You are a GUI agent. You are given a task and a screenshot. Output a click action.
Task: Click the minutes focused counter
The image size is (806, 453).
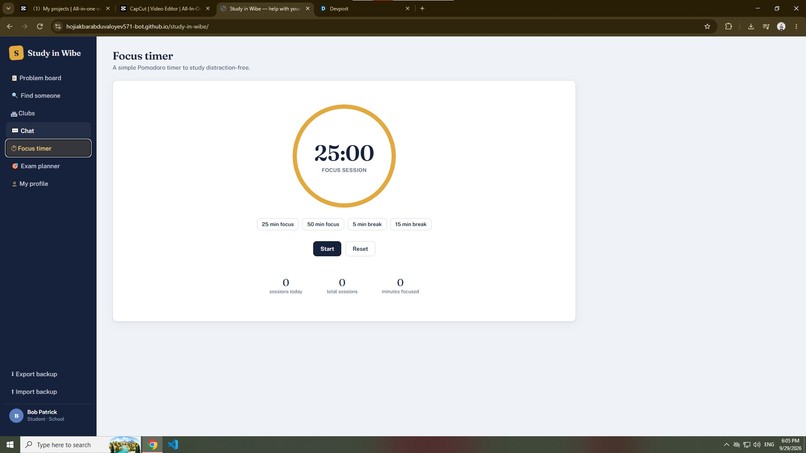pyautogui.click(x=400, y=286)
